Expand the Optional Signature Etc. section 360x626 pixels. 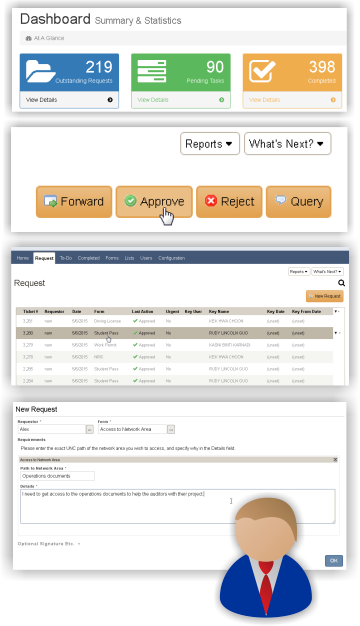pos(49,544)
